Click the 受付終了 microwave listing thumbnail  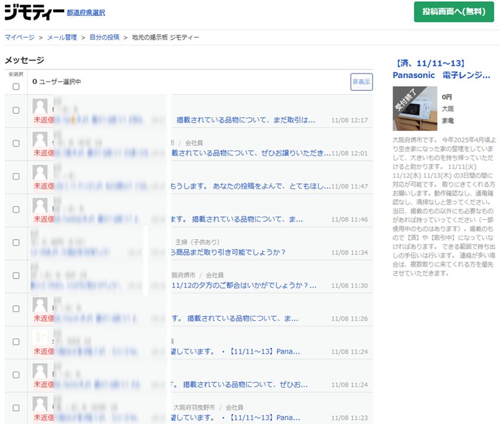click(x=415, y=108)
